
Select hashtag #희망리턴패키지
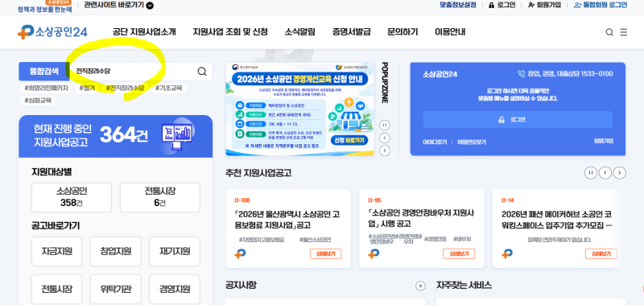[46, 89]
